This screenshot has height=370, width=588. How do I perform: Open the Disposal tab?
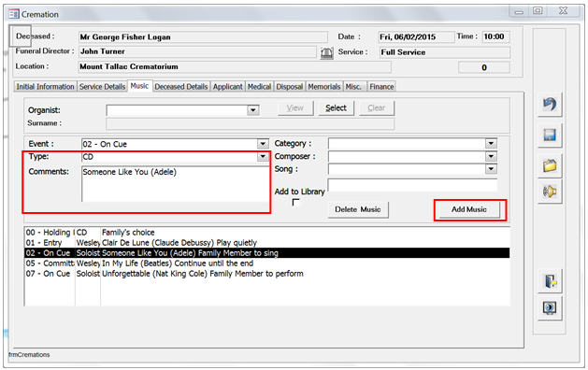point(290,87)
